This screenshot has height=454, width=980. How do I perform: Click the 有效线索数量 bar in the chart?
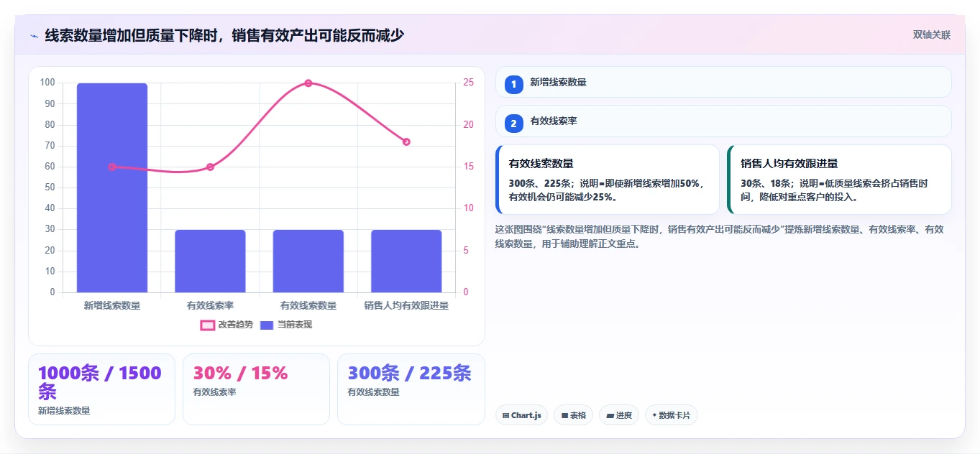(308, 261)
